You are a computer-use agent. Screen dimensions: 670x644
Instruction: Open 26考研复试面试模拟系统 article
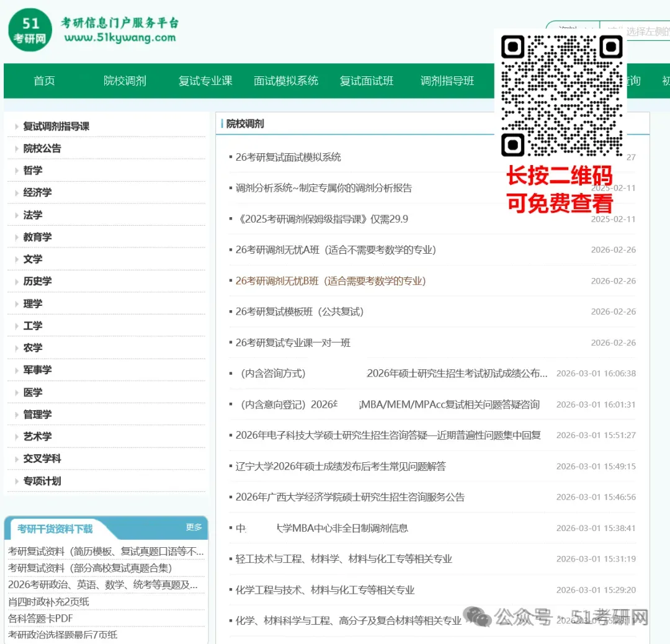(288, 157)
